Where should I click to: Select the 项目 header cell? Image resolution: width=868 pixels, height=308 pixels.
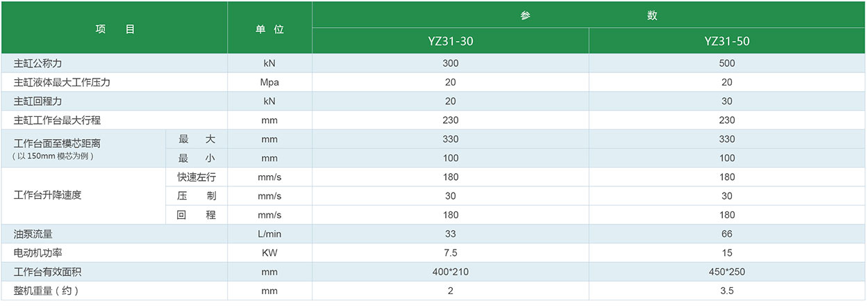coord(115,29)
